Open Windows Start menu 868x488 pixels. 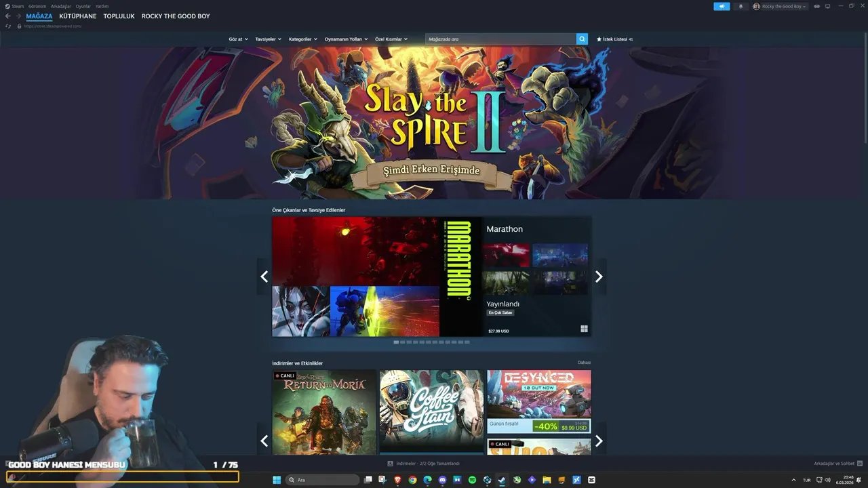(277, 480)
